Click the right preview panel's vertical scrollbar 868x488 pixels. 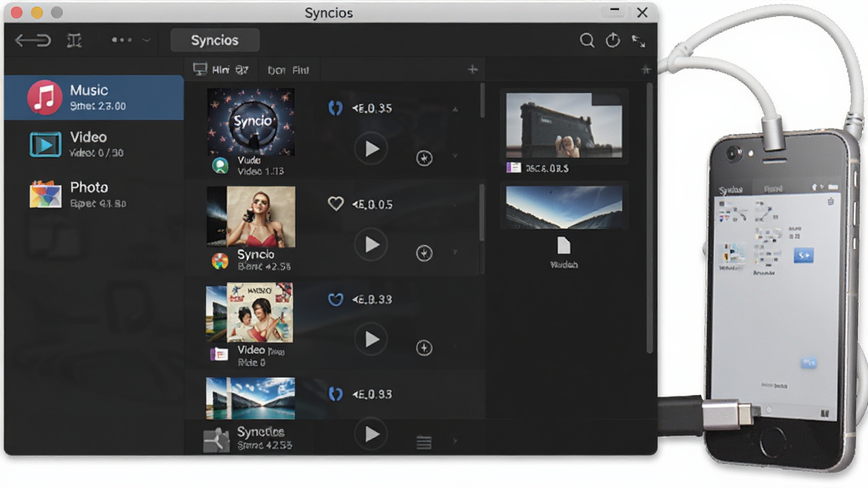pos(649,218)
